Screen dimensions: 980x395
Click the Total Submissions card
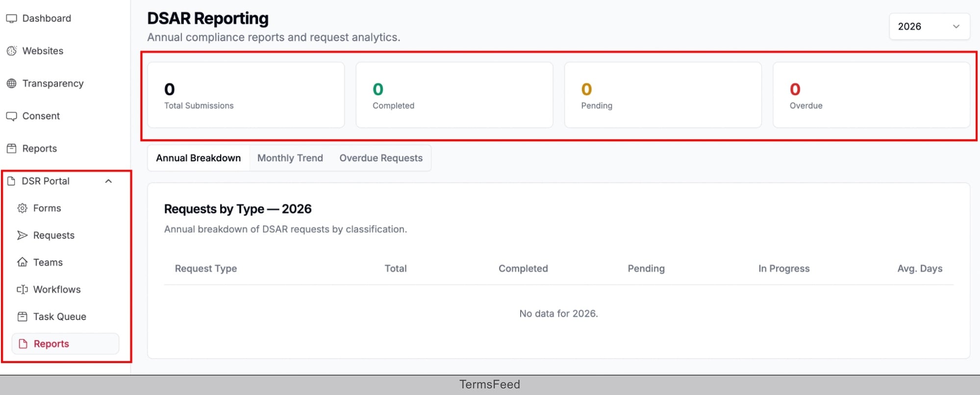pyautogui.click(x=246, y=95)
